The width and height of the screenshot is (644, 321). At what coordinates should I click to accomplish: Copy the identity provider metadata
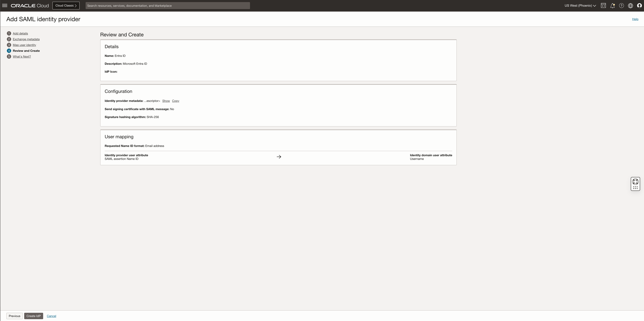click(x=176, y=101)
